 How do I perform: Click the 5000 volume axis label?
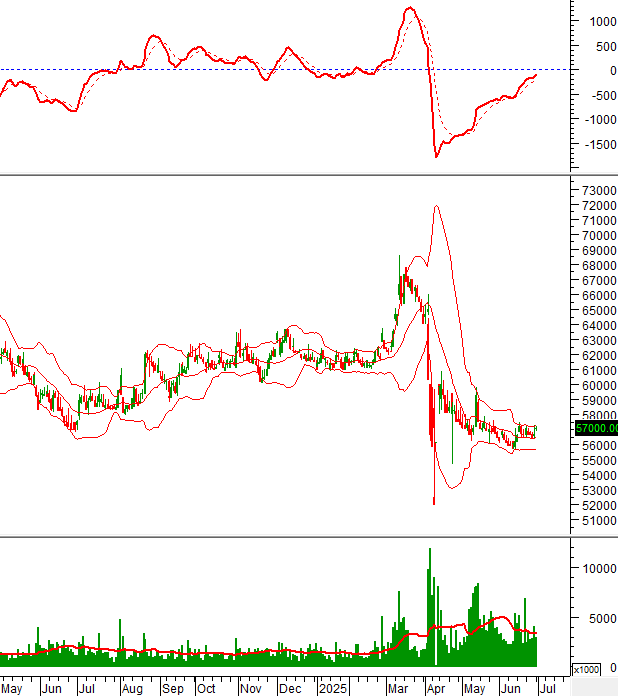[x=603, y=618]
